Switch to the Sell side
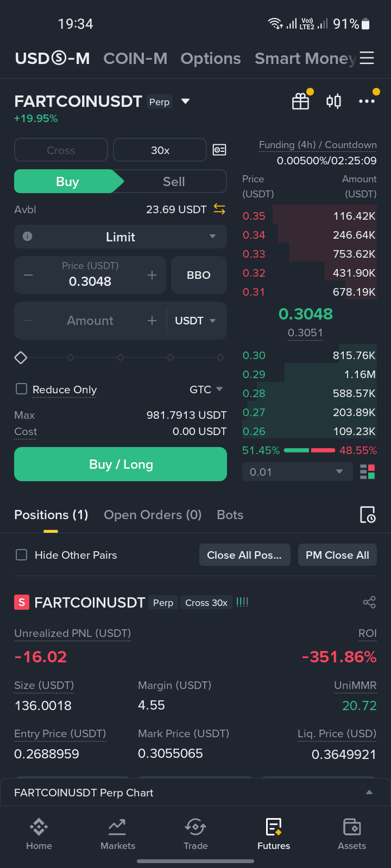391x868 pixels. 174,182
